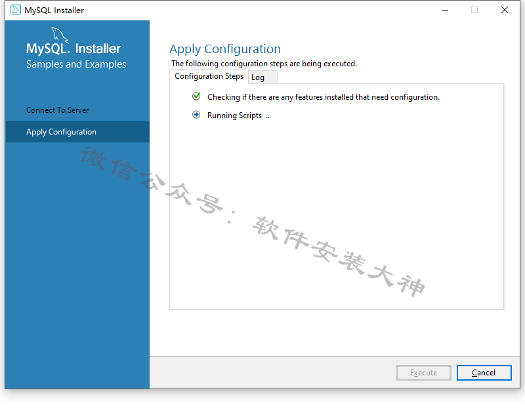Screen dimensions: 525x420
Task: Click MySQL Installer window title text
Action: (x=54, y=10)
